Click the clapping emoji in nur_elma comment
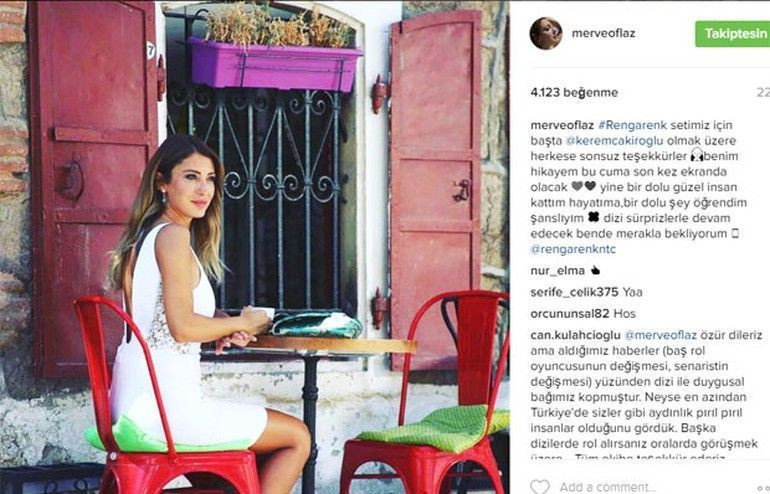Image resolution: width=770 pixels, height=494 pixels. (595, 270)
